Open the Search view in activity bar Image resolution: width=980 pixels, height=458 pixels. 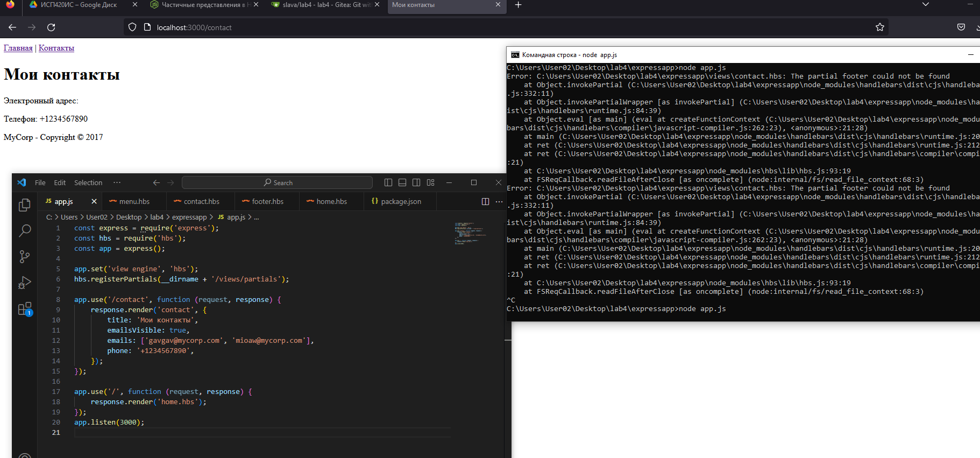25,231
